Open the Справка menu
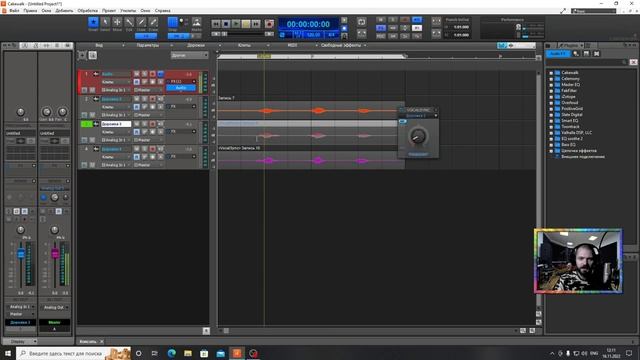The height and width of the screenshot is (360, 640). pyautogui.click(x=162, y=11)
